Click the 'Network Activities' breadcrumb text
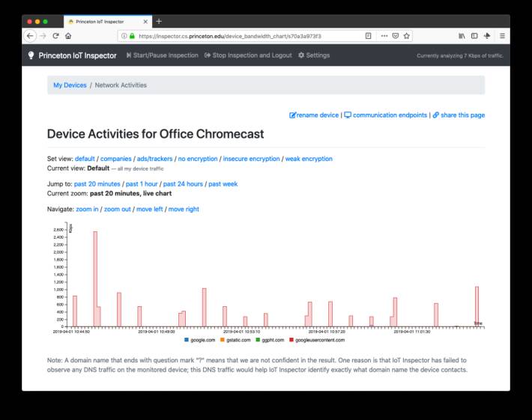The height and width of the screenshot is (420, 532). tap(121, 85)
